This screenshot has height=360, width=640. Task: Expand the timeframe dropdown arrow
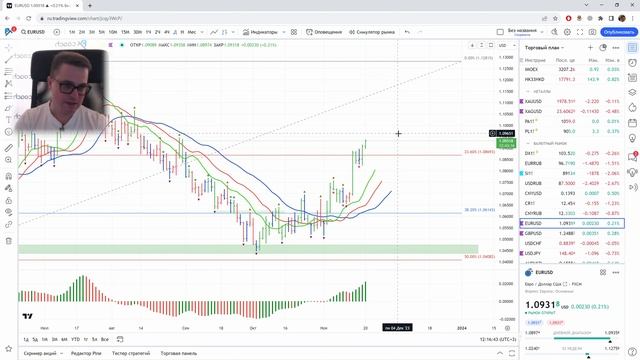(x=202, y=32)
